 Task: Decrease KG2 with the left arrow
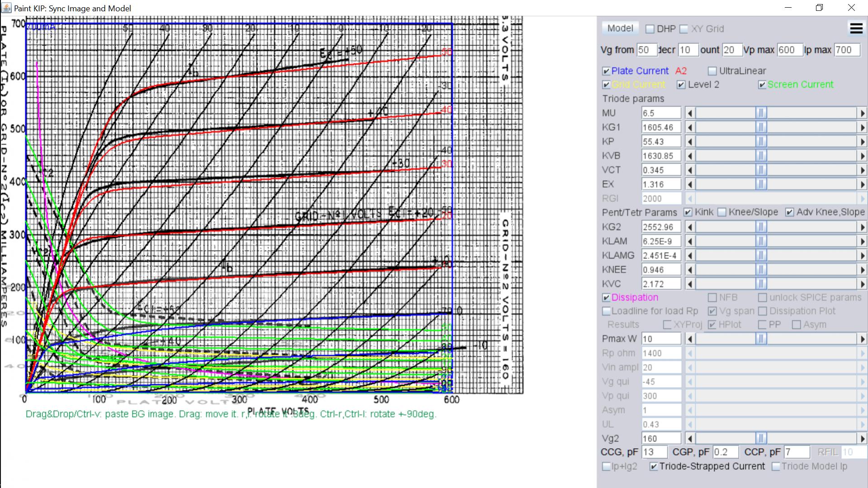coord(690,227)
